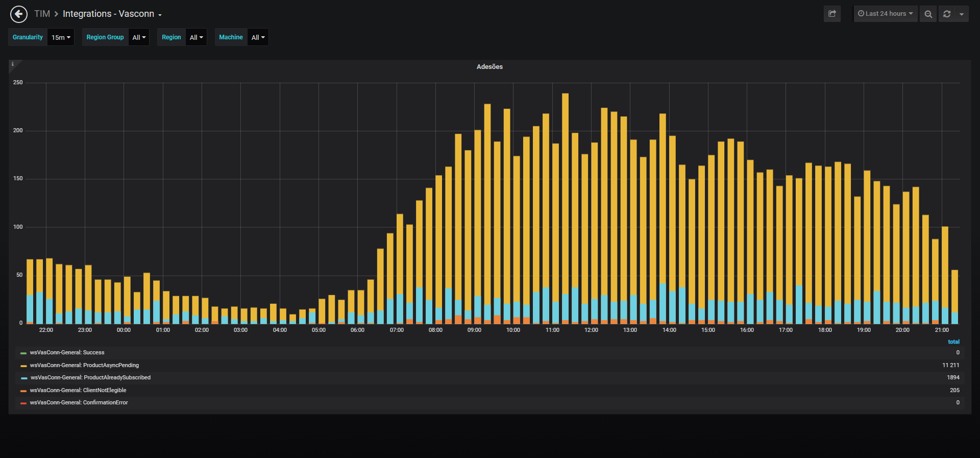
Task: Open the Granularity 15m dropdown
Action: coord(61,37)
